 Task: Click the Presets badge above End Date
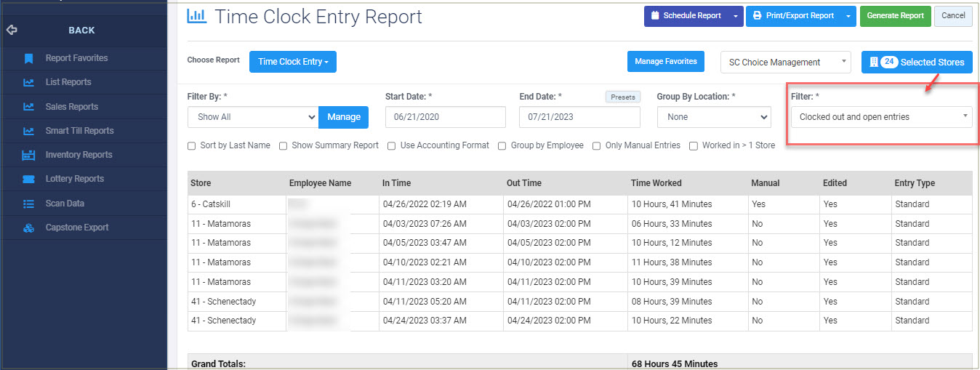pos(622,97)
